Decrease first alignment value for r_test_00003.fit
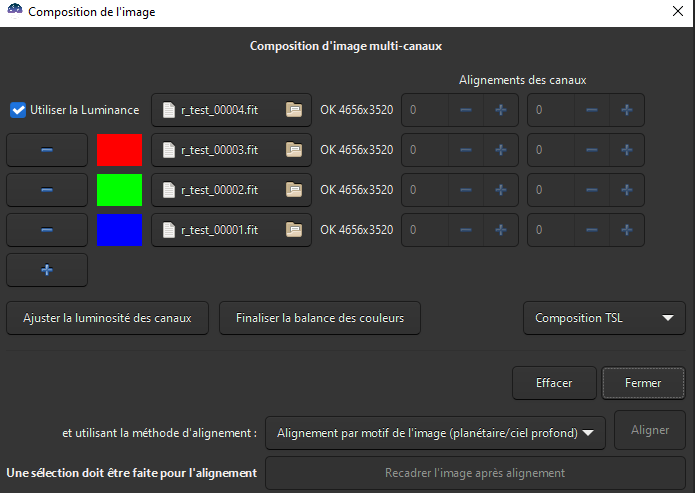 [466, 150]
